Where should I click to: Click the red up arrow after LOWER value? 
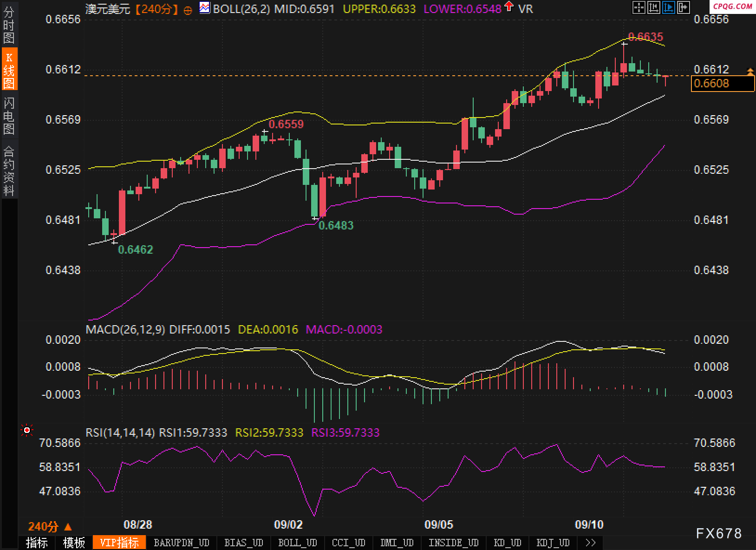point(509,7)
